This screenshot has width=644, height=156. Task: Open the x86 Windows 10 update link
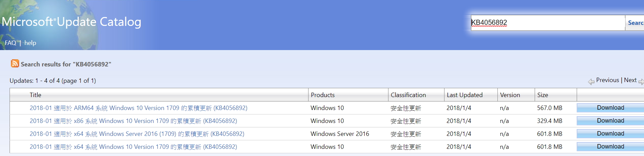(133, 121)
